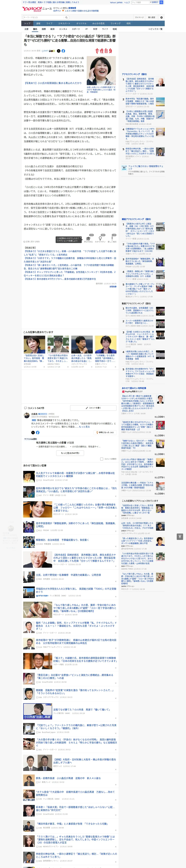Viewport: 186px width, 868px height.
Task: Click the header search magnifier icon
Action: 161,2
